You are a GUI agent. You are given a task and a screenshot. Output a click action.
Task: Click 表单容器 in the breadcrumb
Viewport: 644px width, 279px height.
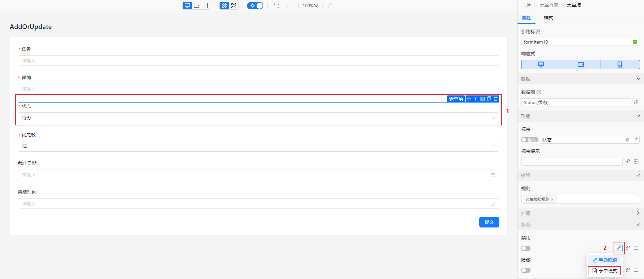[549, 5]
